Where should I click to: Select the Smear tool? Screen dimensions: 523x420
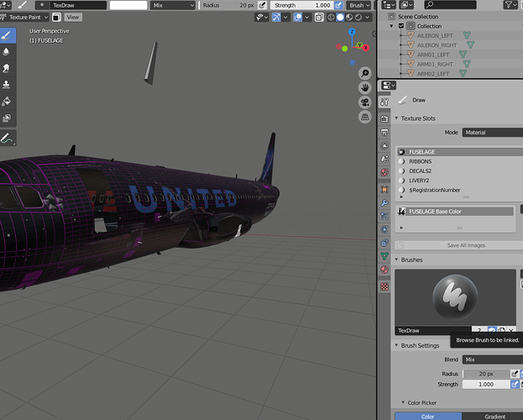pyautogui.click(x=7, y=68)
